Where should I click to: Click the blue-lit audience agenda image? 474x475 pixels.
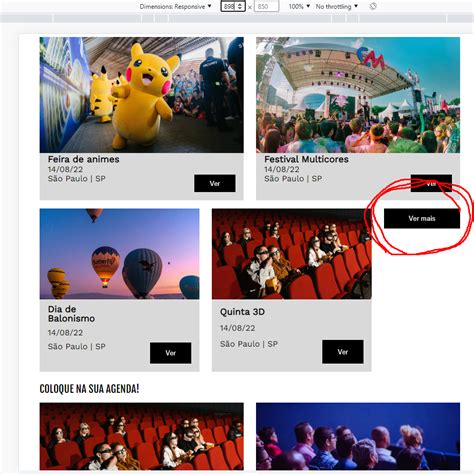pos(358,436)
